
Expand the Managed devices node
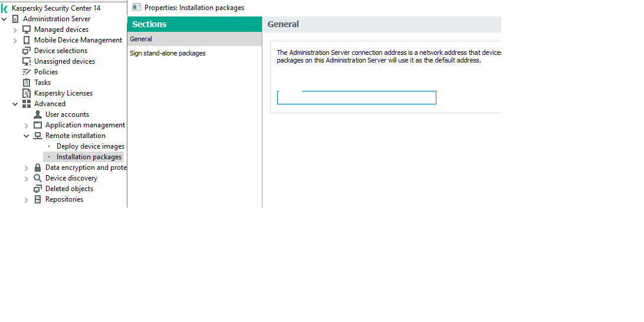point(15,29)
